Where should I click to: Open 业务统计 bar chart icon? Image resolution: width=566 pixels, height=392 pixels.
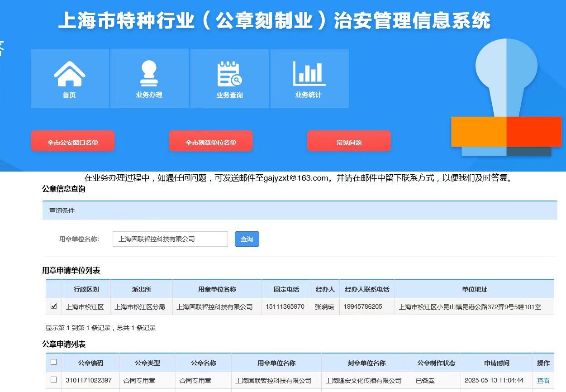tap(309, 75)
